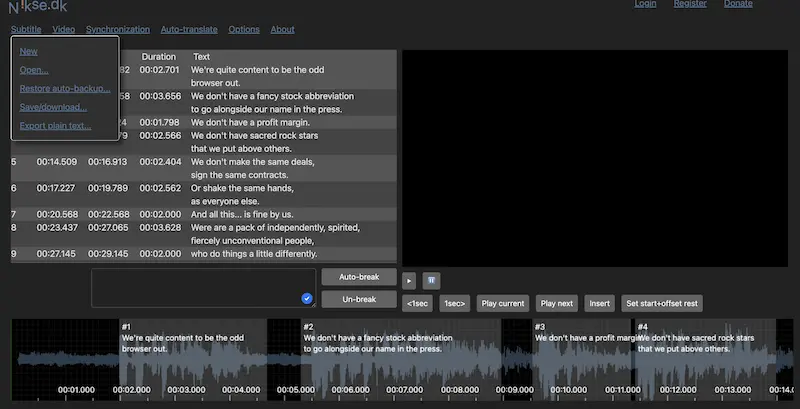
Task: Open the Donate link
Action: (738, 4)
